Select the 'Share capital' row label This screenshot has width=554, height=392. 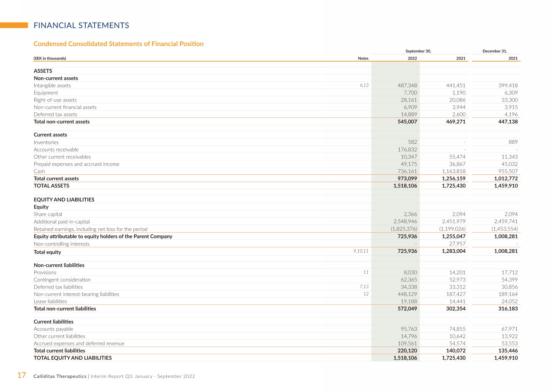click(x=48, y=214)
